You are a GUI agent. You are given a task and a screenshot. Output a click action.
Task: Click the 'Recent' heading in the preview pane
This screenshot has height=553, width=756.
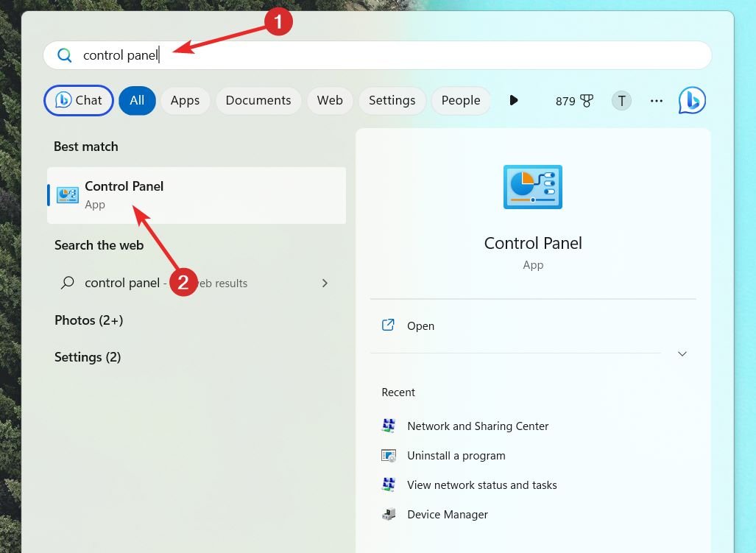(398, 392)
